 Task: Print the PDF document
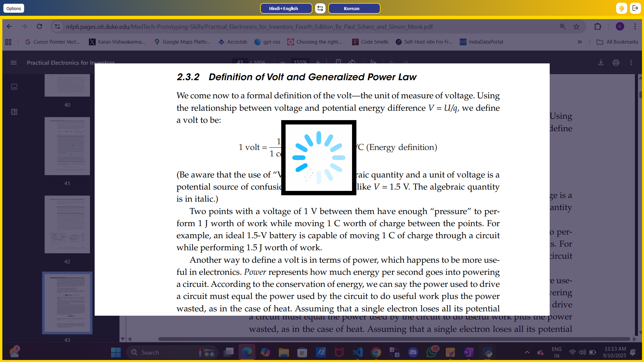[x=616, y=63]
